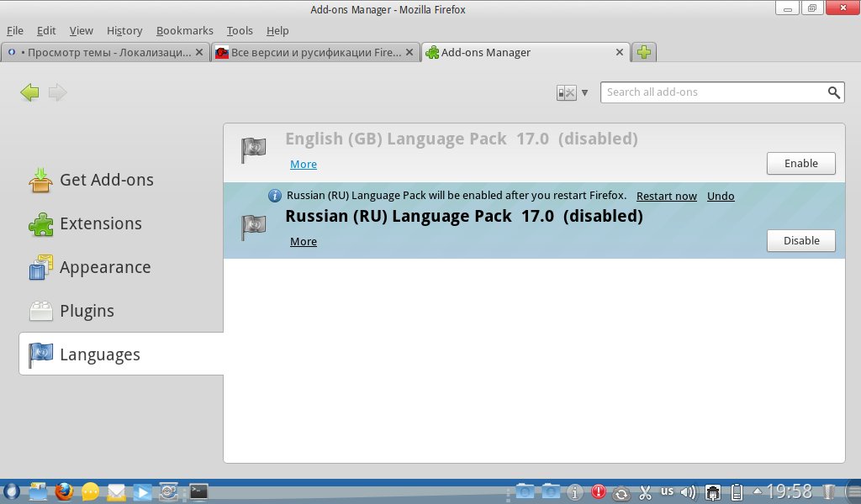Switch to the Просмотр темы tab
The height and width of the screenshot is (504, 861).
coord(105,52)
